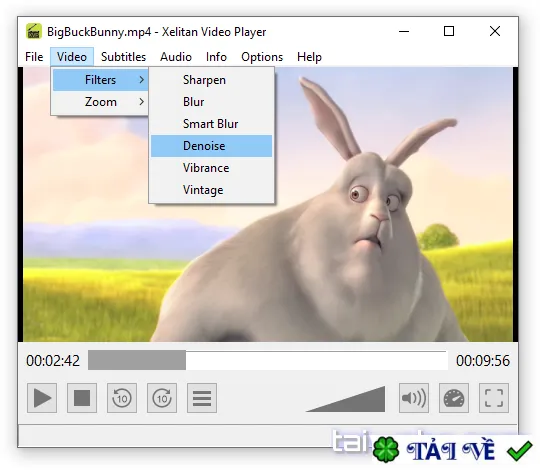
Task: Mute audio with the speaker icon
Action: (414, 398)
